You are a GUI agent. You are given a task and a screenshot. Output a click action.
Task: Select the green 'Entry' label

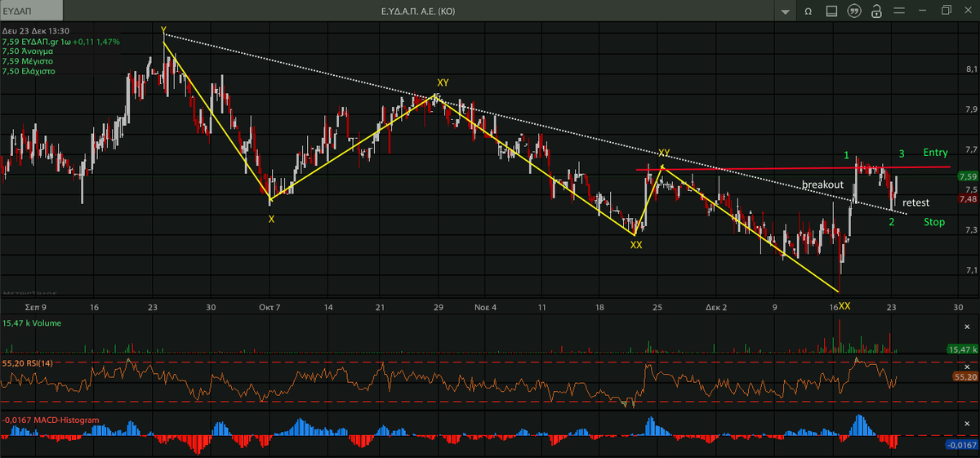(x=935, y=153)
